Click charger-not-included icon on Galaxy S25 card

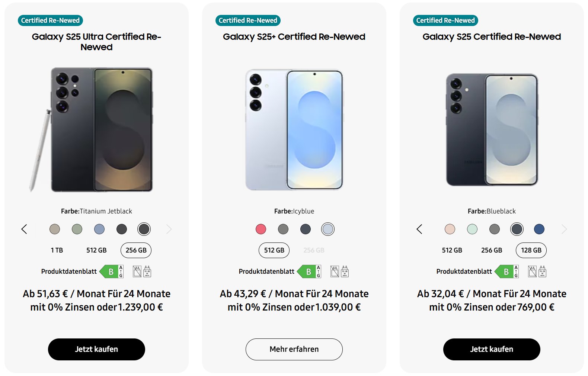click(x=532, y=271)
